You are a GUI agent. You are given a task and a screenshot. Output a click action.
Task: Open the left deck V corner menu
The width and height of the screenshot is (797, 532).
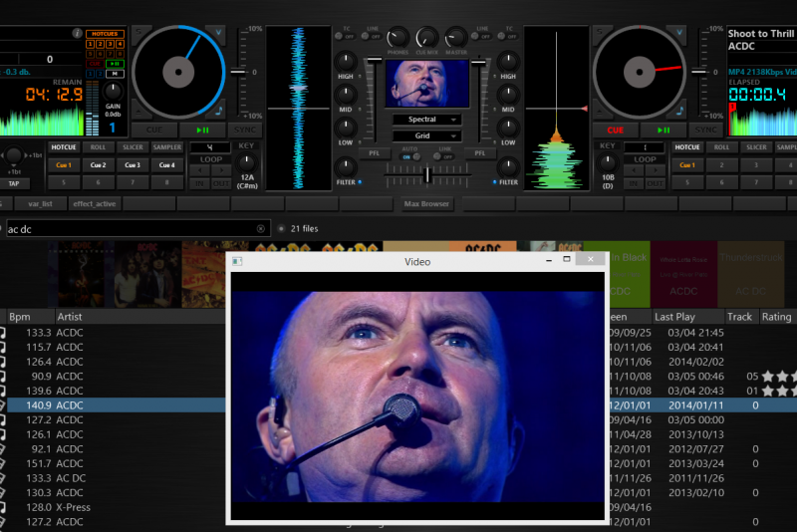point(218,32)
